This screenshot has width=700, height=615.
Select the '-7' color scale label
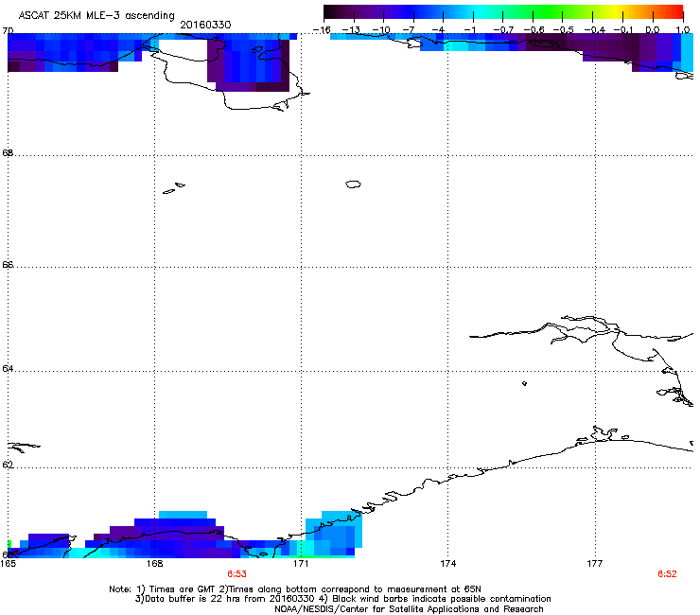pos(409,30)
